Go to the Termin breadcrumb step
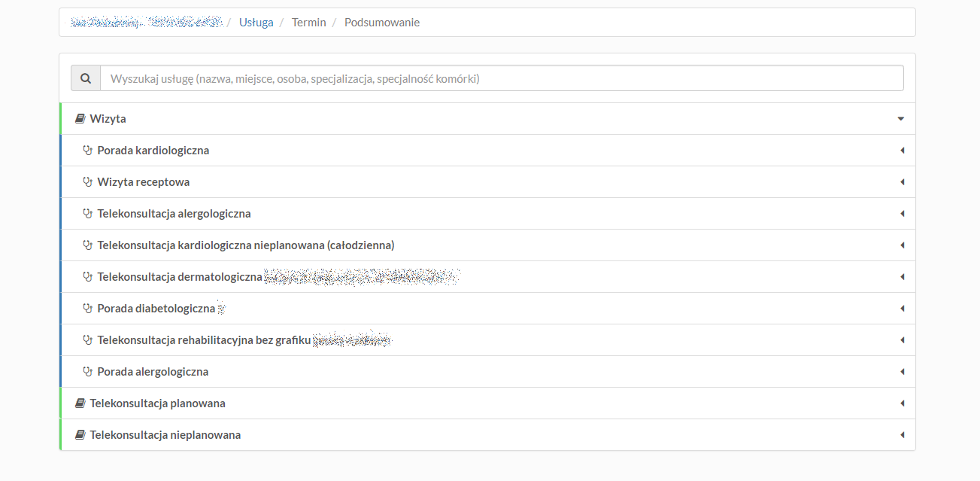 coord(308,23)
